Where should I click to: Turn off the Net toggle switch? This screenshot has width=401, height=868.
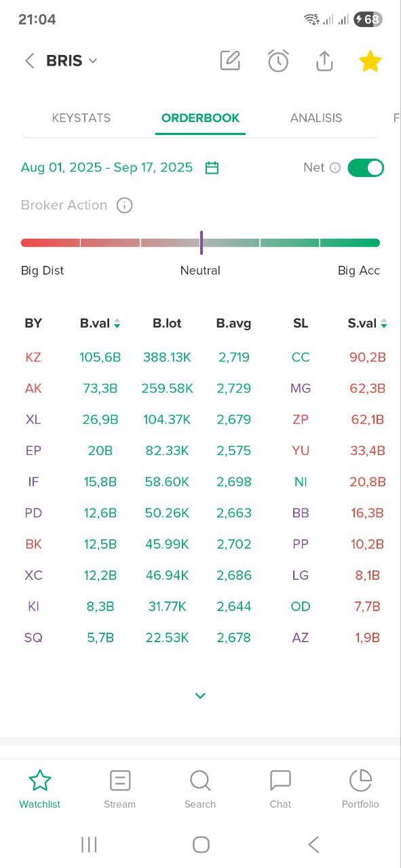click(x=366, y=167)
